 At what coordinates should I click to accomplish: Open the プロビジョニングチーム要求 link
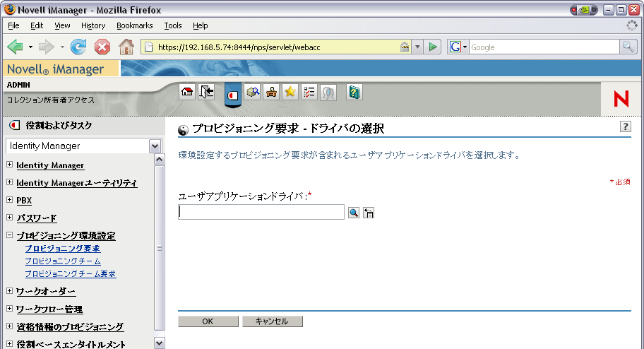coord(71,274)
